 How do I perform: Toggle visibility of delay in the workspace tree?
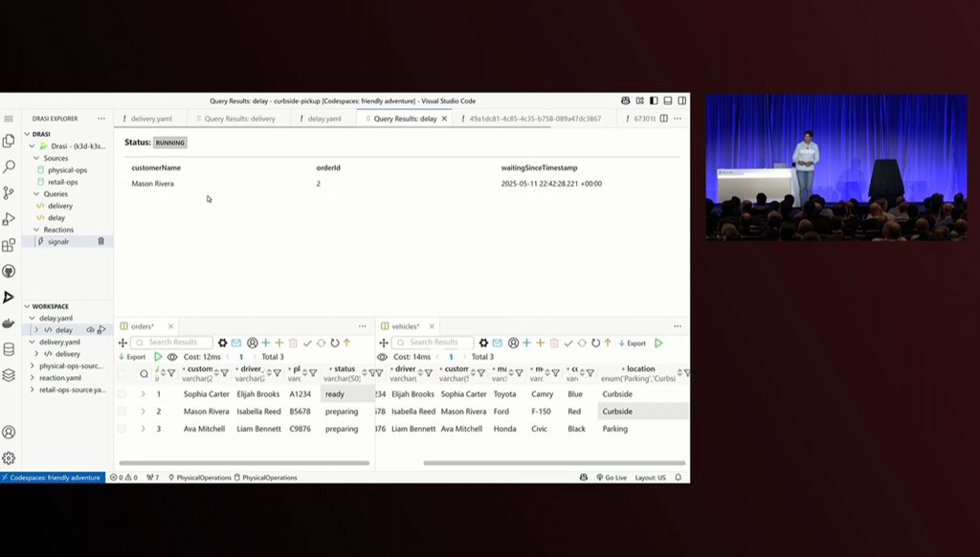point(90,328)
